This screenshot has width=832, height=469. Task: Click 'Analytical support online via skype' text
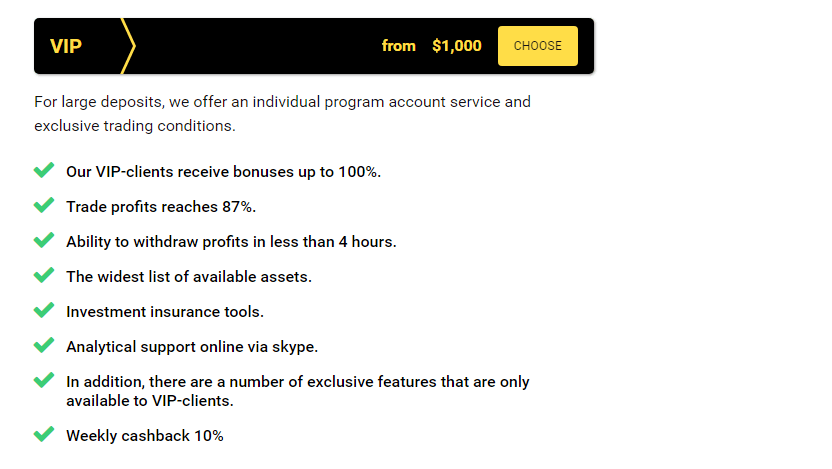click(192, 347)
